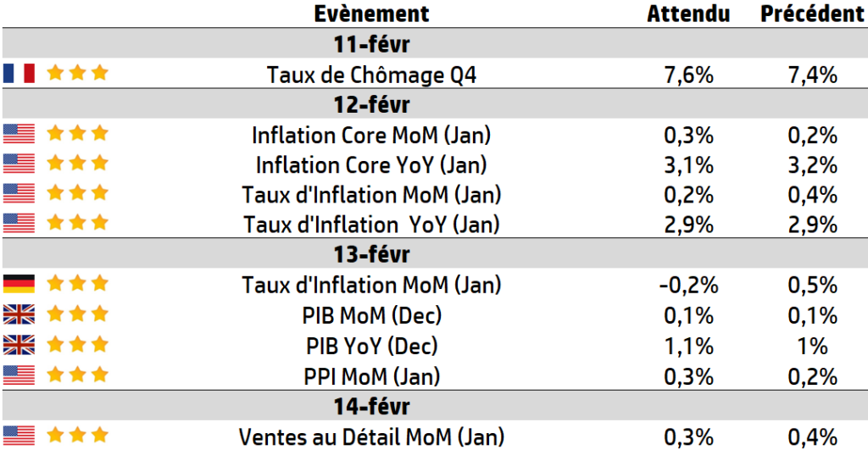868x450 pixels.
Task: Select the Précédent column header
Action: pos(812,14)
